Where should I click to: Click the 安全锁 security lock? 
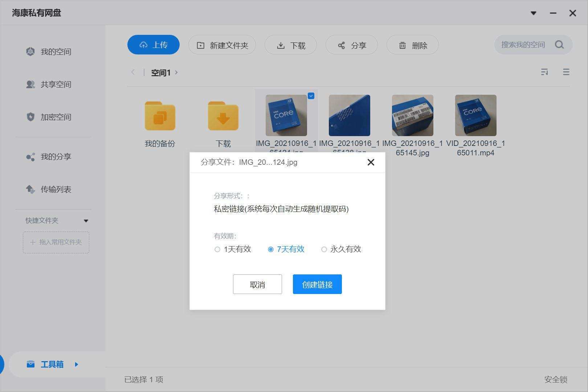point(556,380)
